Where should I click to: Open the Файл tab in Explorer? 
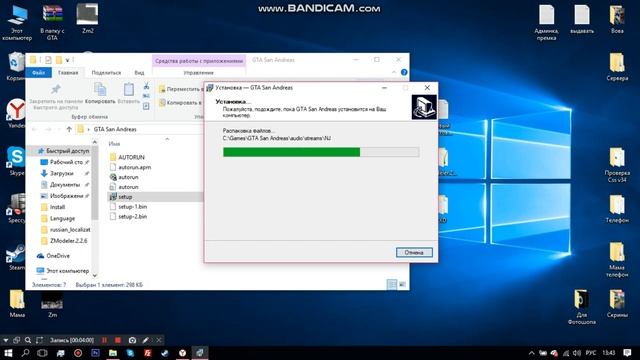click(38, 73)
